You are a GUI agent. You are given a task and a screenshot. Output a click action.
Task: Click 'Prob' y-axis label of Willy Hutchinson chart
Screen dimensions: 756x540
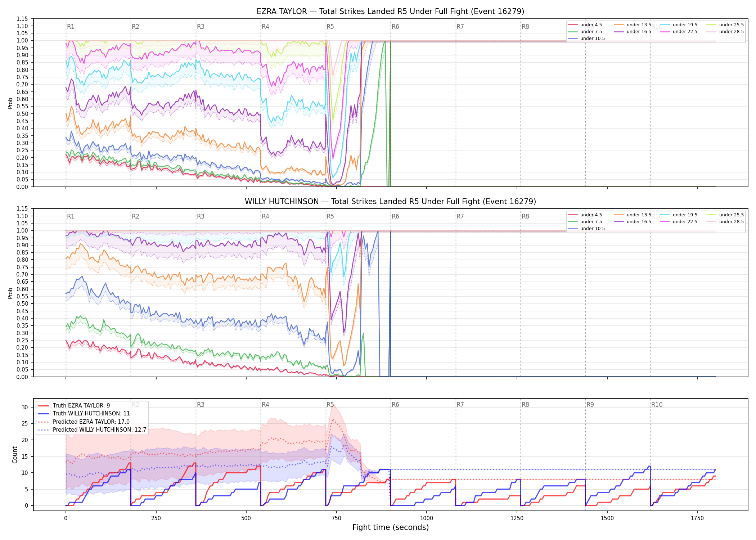[10, 293]
